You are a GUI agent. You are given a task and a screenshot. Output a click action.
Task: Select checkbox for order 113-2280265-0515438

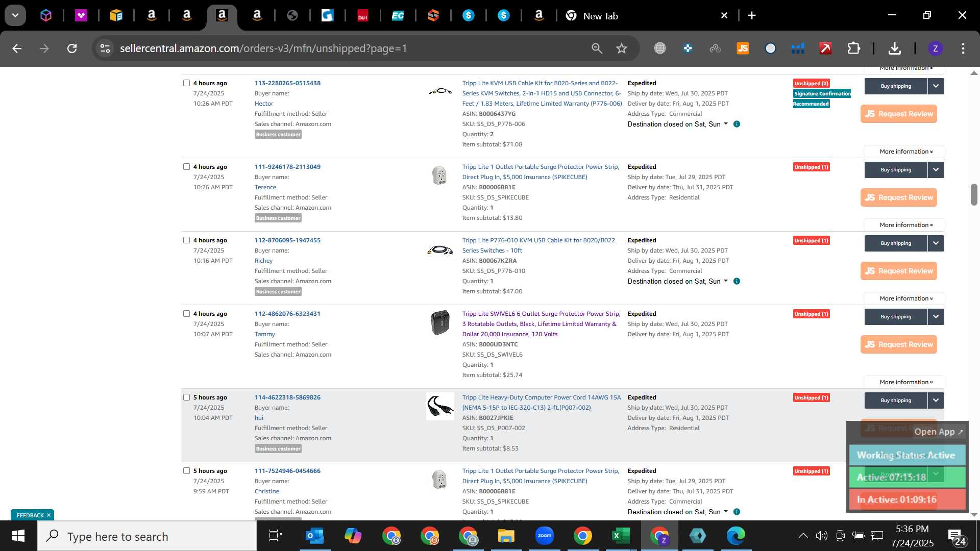pos(186,83)
